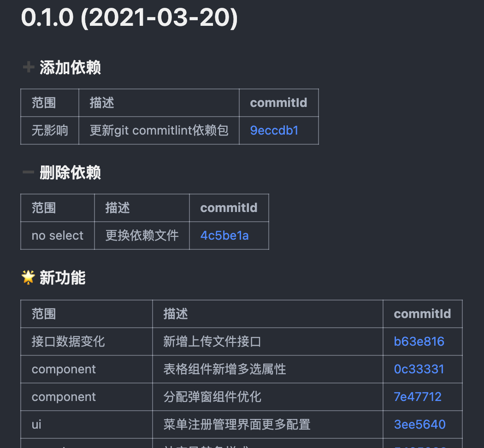The image size is (484, 448).
Task: Open commit link b63e816
Action: [419, 342]
